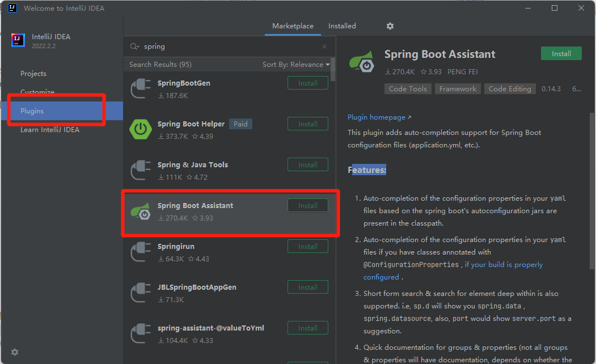Click the green Install button in details panel

(561, 53)
